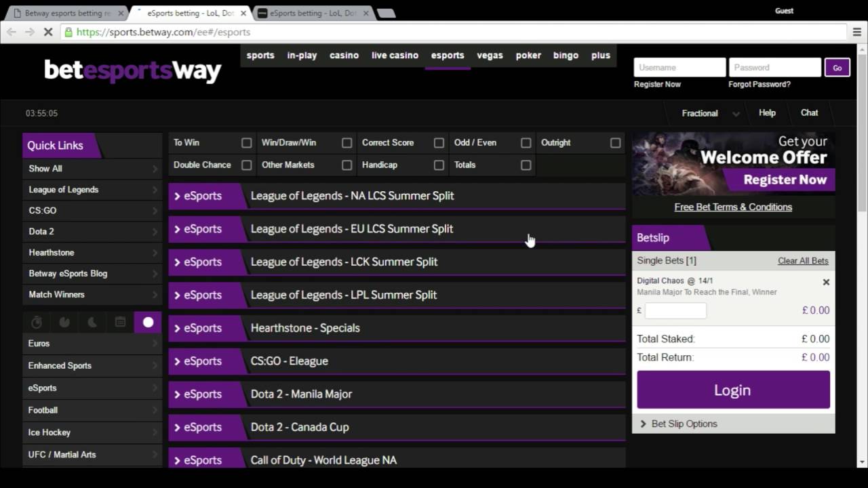
Task: Click the purple Login button
Action: tap(733, 390)
